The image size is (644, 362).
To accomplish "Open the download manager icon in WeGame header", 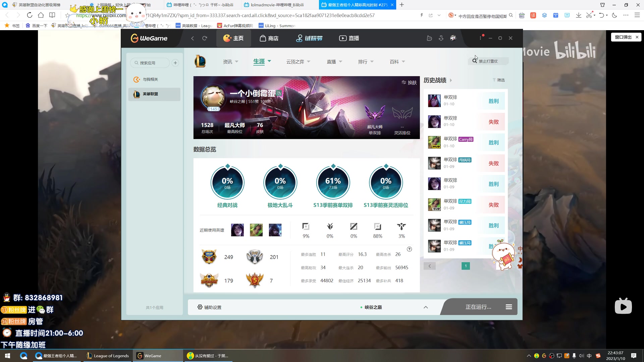I will pyautogui.click(x=441, y=38).
